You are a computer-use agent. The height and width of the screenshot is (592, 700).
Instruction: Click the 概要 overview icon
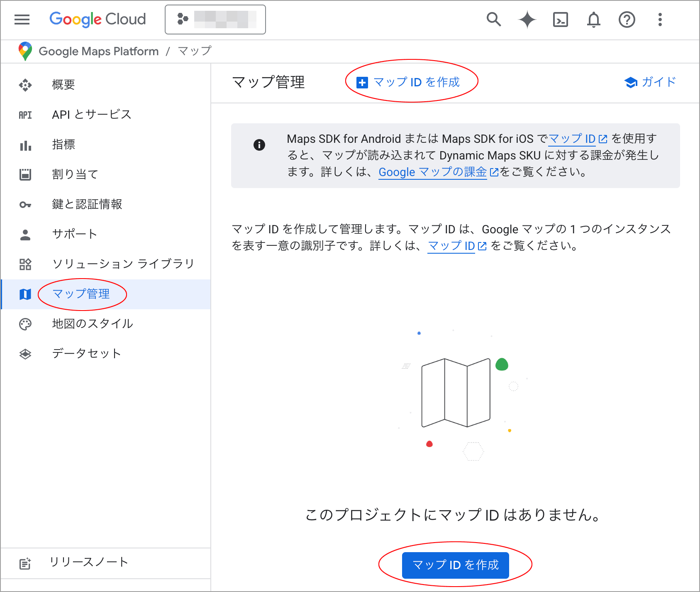point(25,85)
